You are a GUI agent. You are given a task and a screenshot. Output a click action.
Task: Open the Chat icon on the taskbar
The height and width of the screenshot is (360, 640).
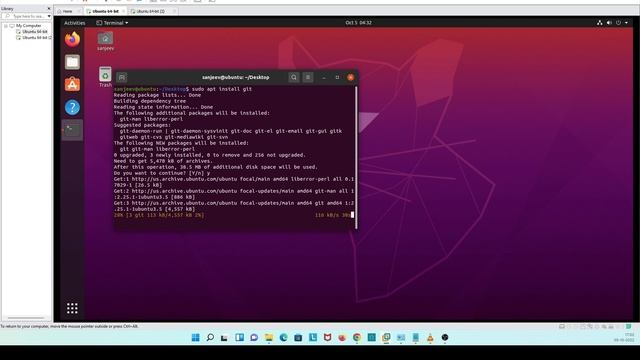click(254, 337)
